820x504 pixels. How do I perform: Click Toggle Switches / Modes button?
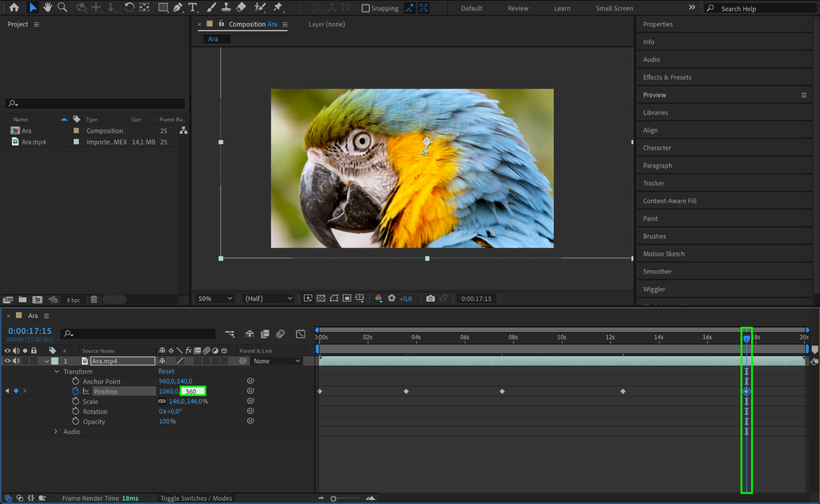[196, 498]
